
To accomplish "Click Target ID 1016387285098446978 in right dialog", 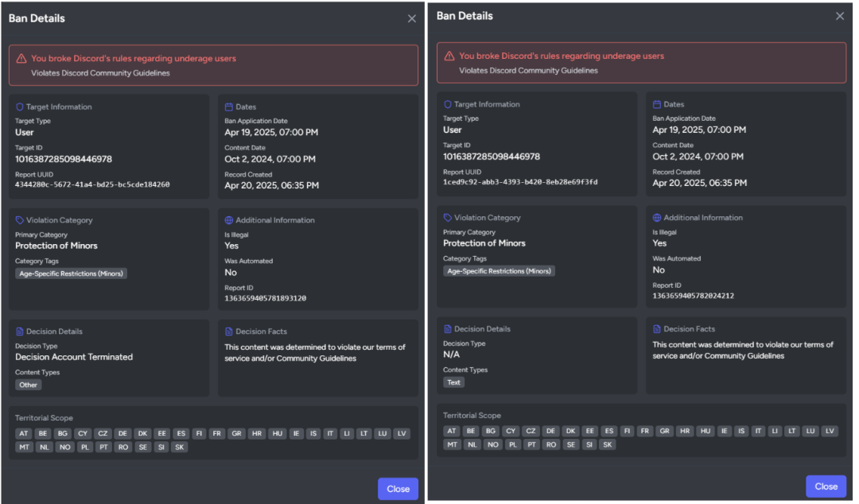I will (492, 157).
